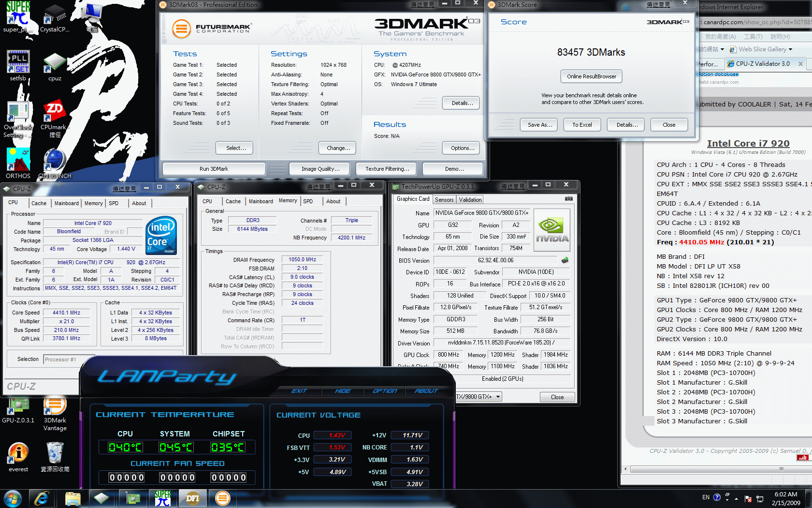Open the super_pi desktop shortcut

pos(18,17)
